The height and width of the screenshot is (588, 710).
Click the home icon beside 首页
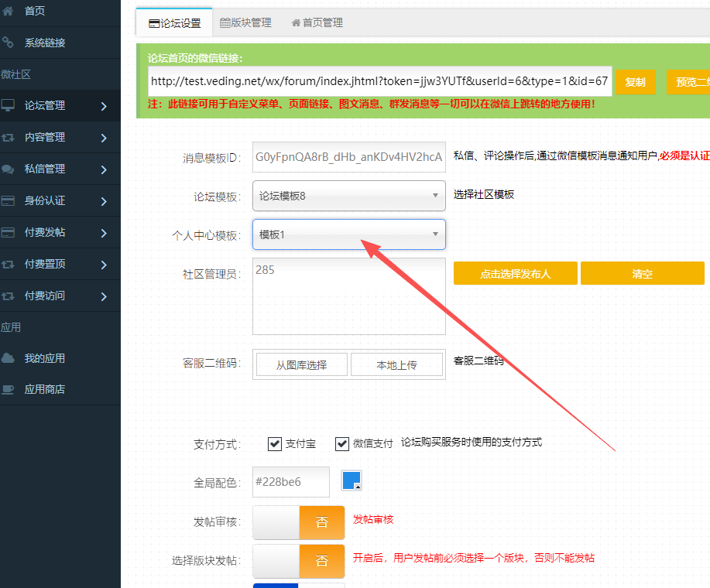click(x=8, y=11)
